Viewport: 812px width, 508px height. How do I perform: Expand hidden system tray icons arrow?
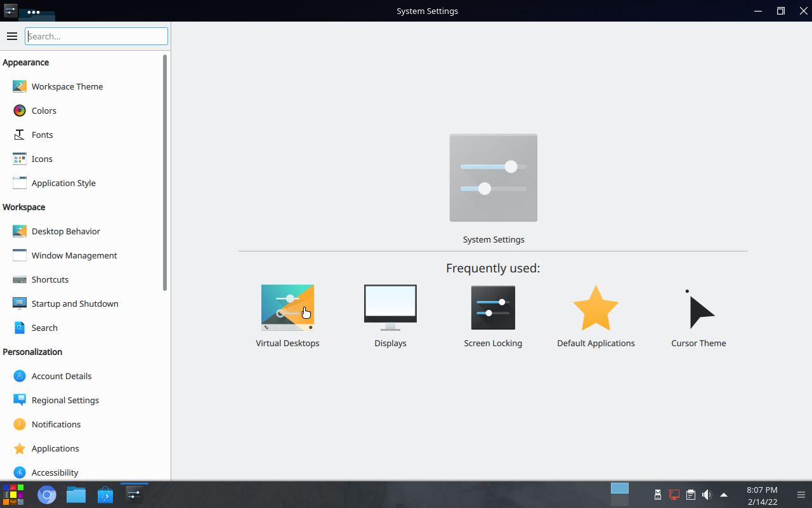pyautogui.click(x=724, y=495)
